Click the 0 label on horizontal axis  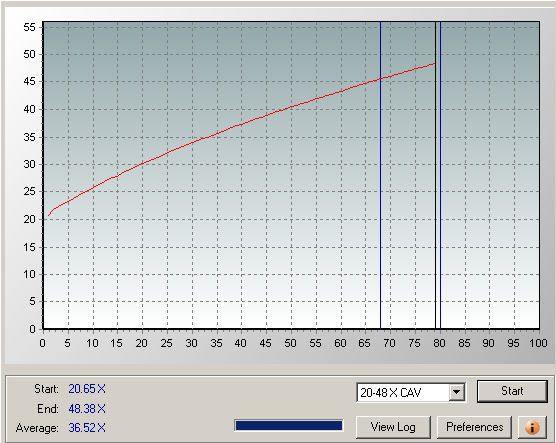43,343
